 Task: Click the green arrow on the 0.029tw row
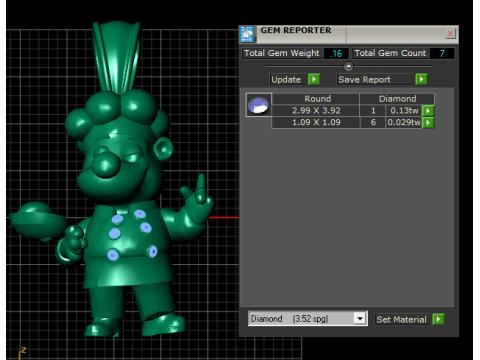[x=428, y=122]
